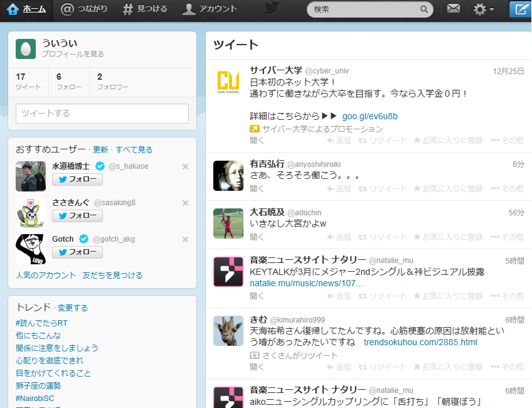532x408 pixels.
Task: Refresh suggested users via 更新
Action: pos(100,149)
